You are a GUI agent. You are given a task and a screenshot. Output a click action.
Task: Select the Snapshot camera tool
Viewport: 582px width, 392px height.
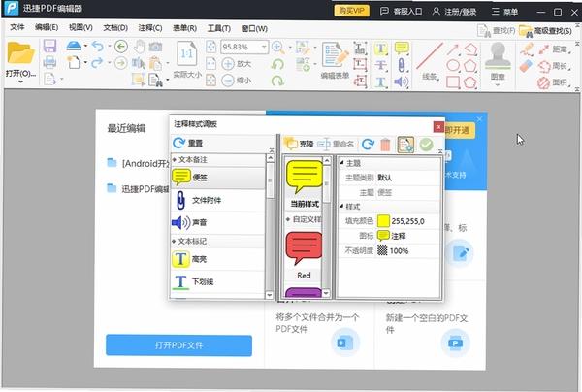pyautogui.click(x=155, y=47)
